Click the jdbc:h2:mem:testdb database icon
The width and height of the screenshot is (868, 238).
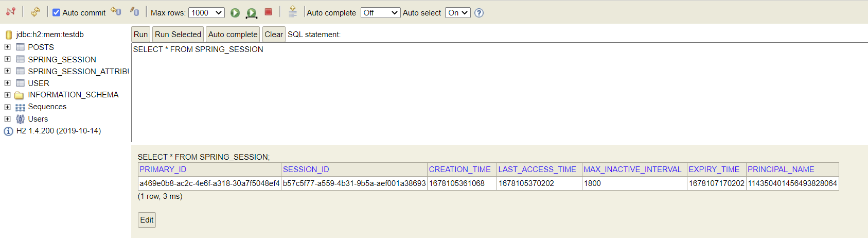(9, 35)
